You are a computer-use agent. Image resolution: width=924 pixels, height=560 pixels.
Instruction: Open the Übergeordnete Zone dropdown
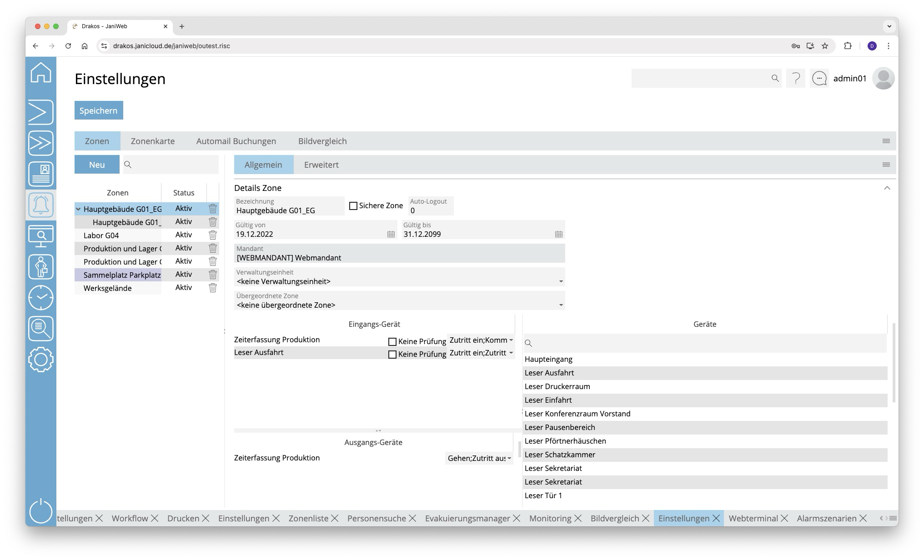(561, 305)
